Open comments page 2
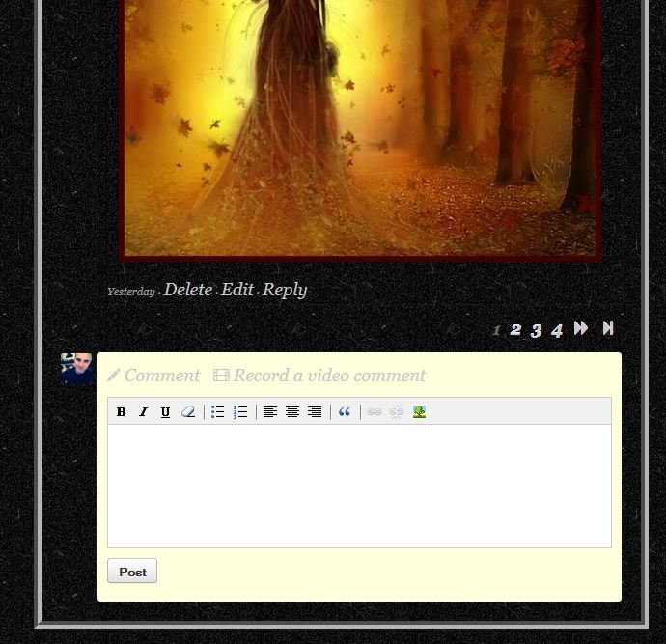 coord(515,329)
